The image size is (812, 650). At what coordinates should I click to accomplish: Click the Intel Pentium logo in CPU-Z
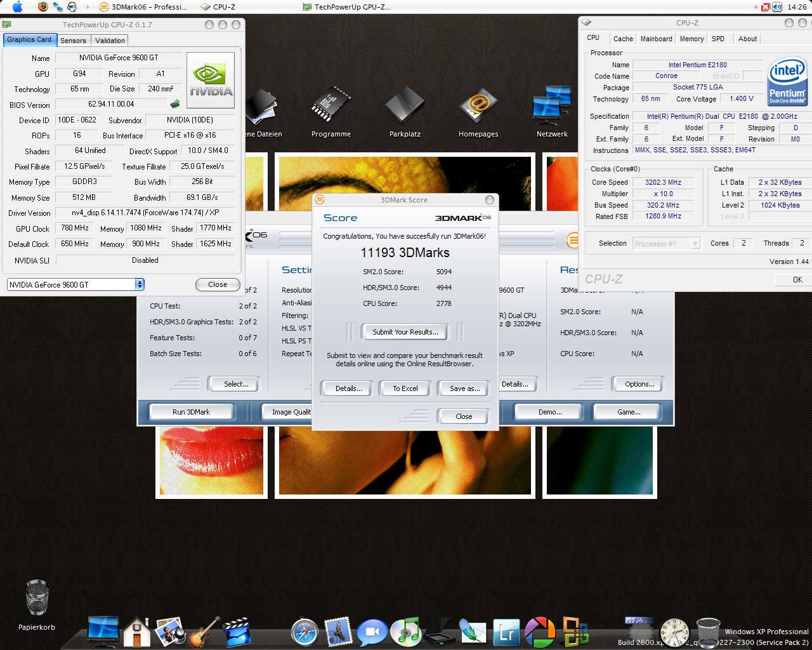pos(787,81)
